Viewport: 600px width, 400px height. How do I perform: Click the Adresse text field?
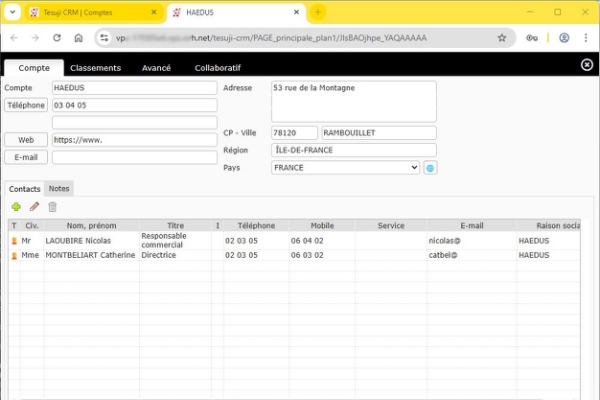click(x=354, y=101)
